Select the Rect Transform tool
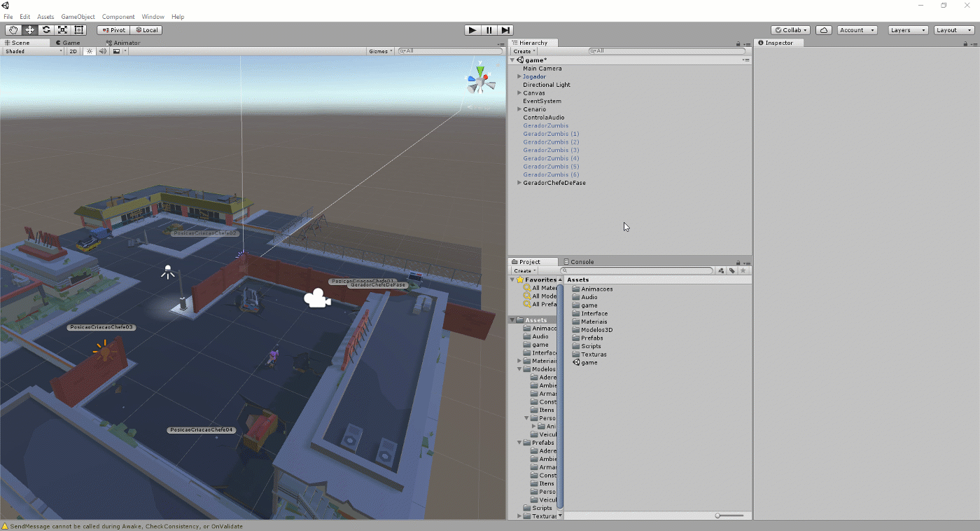980x531 pixels. (x=79, y=30)
